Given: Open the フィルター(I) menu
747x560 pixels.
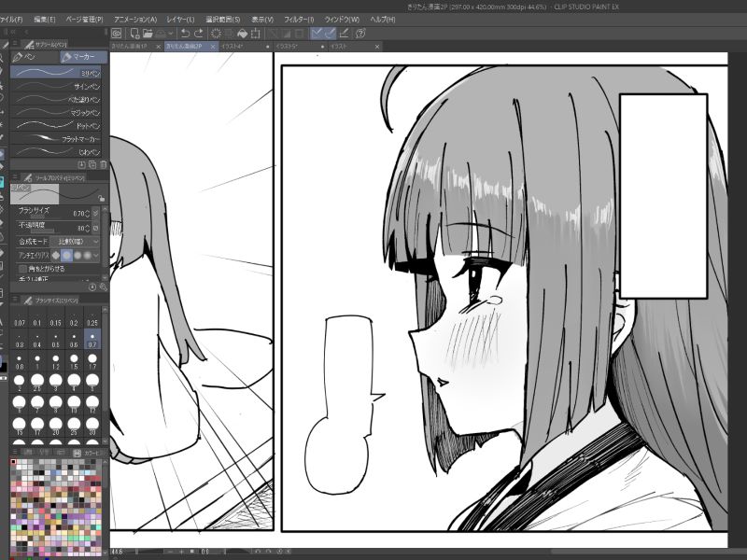Looking at the screenshot, I should pyautogui.click(x=299, y=20).
